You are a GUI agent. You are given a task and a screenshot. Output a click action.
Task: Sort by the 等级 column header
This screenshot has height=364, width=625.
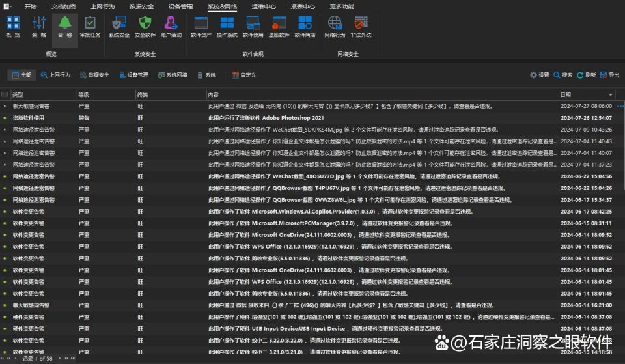pos(106,95)
